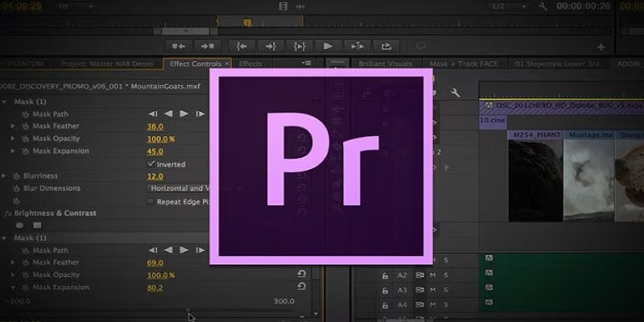644x322 pixels.
Task: Open timeline display settings wrench
Action: coord(455,93)
